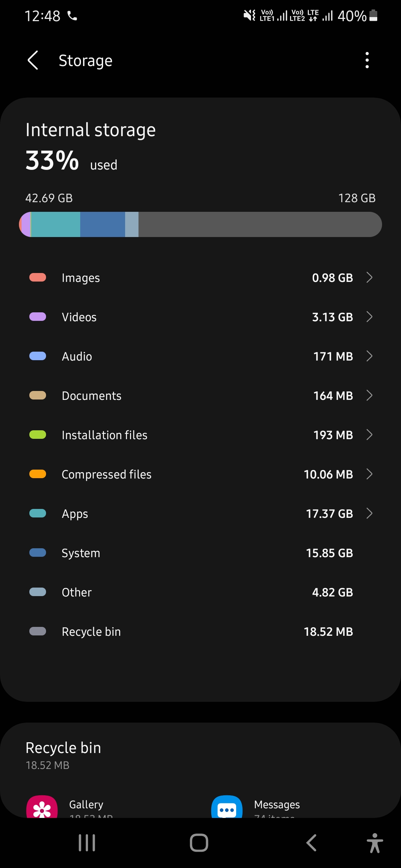
Task: Expand Videos chevron arrow
Action: (x=369, y=317)
